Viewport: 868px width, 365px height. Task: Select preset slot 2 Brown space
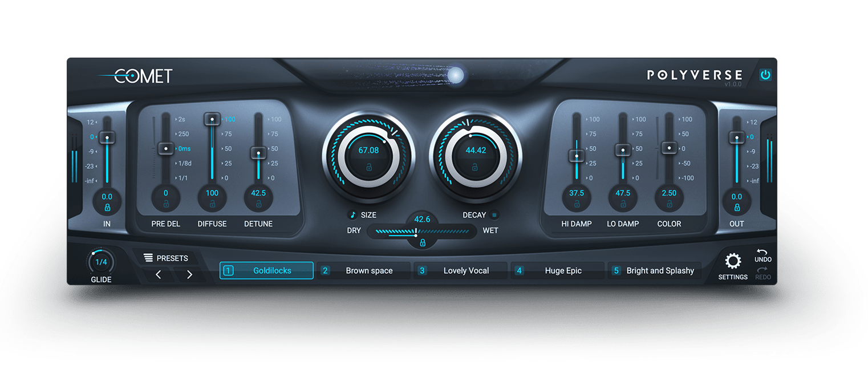coord(365,271)
